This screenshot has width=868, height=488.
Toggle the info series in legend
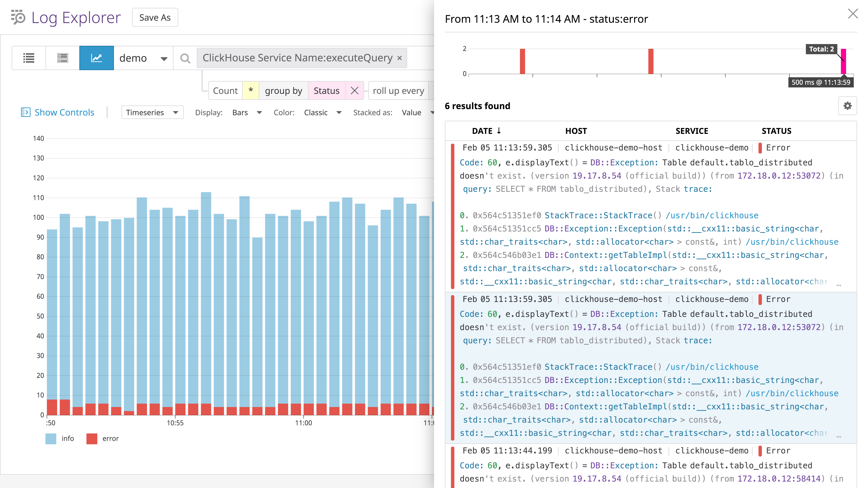pos(60,439)
